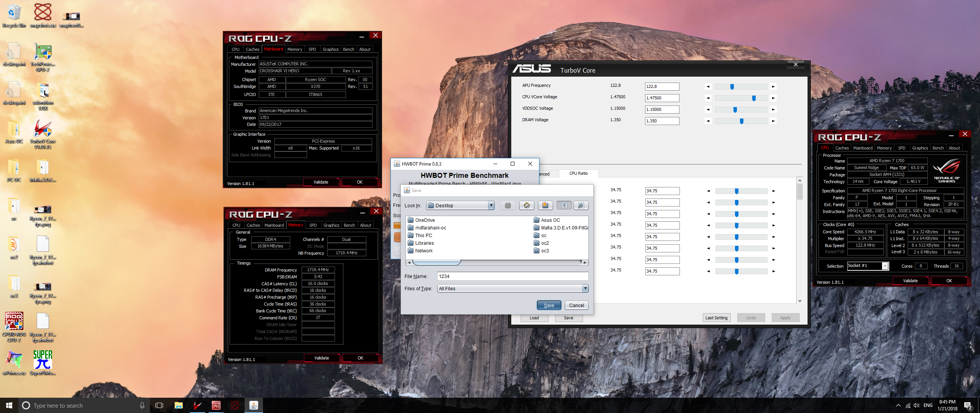Increase APU Frequency with right arrow
Image resolution: width=980 pixels, height=413 pixels.
pyautogui.click(x=773, y=87)
